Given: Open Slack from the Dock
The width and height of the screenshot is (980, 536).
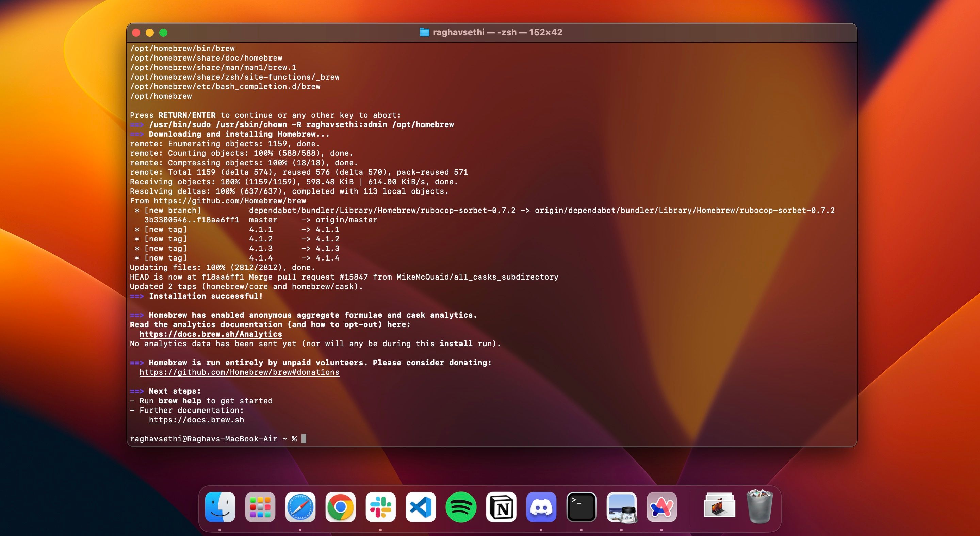Looking at the screenshot, I should (x=381, y=507).
